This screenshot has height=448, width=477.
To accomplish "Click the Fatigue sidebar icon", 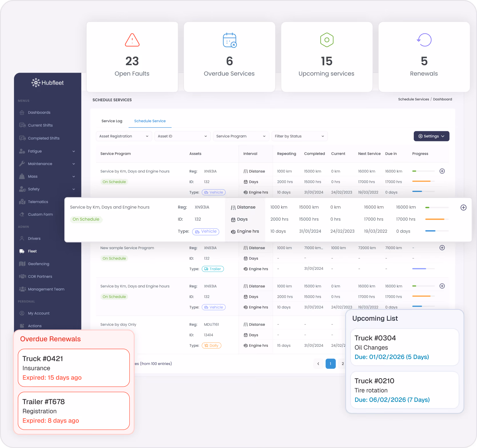I will coord(22,151).
